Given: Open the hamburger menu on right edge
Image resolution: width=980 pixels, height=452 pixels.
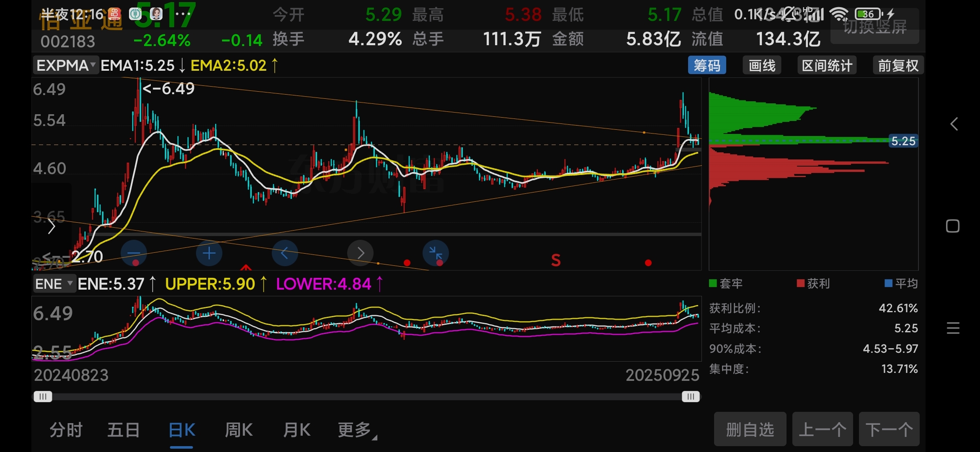Looking at the screenshot, I should [953, 328].
